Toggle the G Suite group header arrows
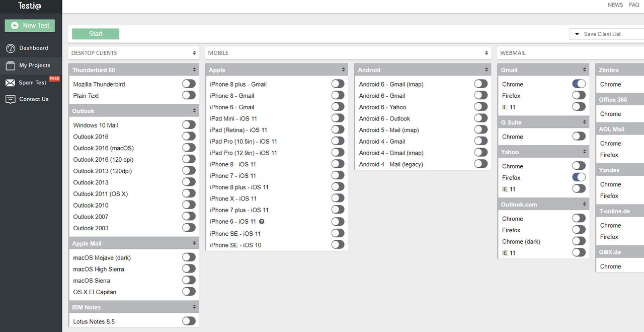The height and width of the screenshot is (332, 644). tap(585, 122)
